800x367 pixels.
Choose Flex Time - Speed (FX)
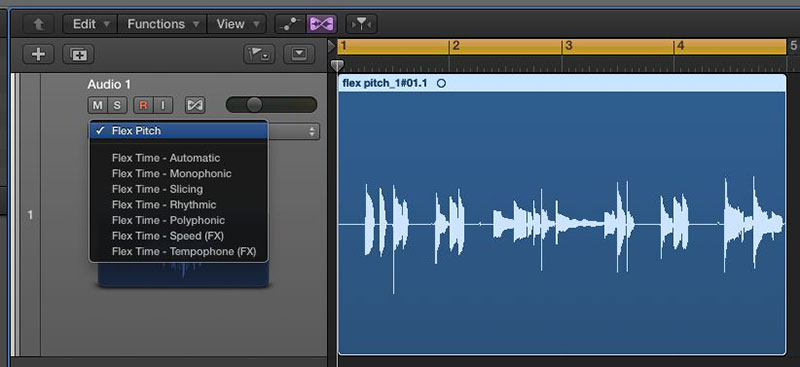pyautogui.click(x=179, y=236)
